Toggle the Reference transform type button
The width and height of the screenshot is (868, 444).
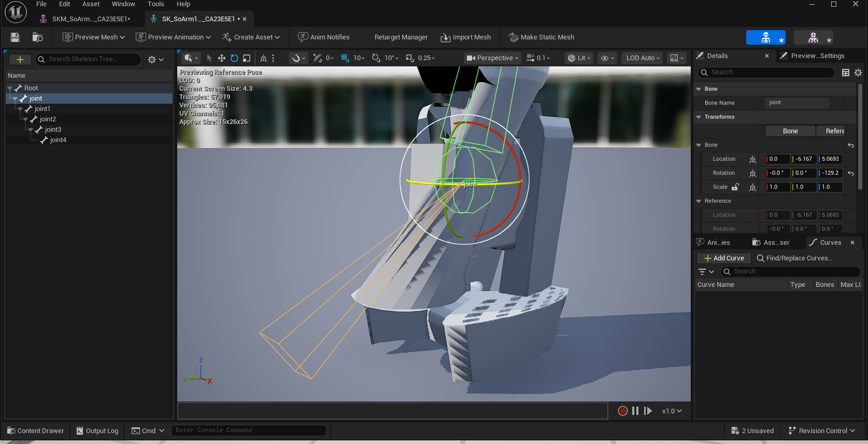coord(831,131)
